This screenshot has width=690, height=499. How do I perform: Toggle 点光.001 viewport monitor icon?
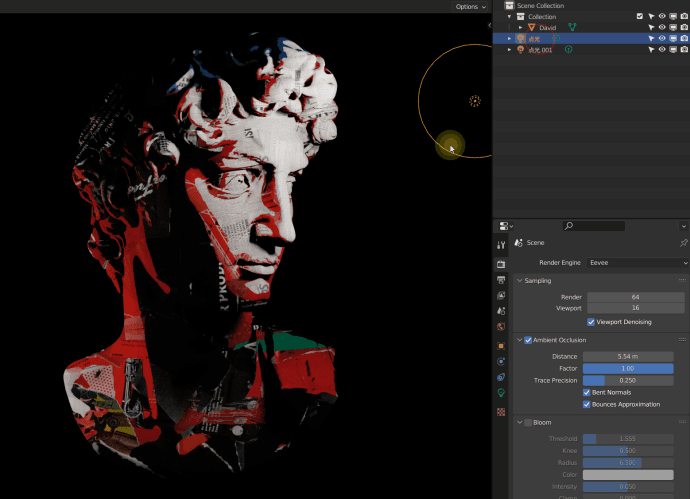click(673, 50)
